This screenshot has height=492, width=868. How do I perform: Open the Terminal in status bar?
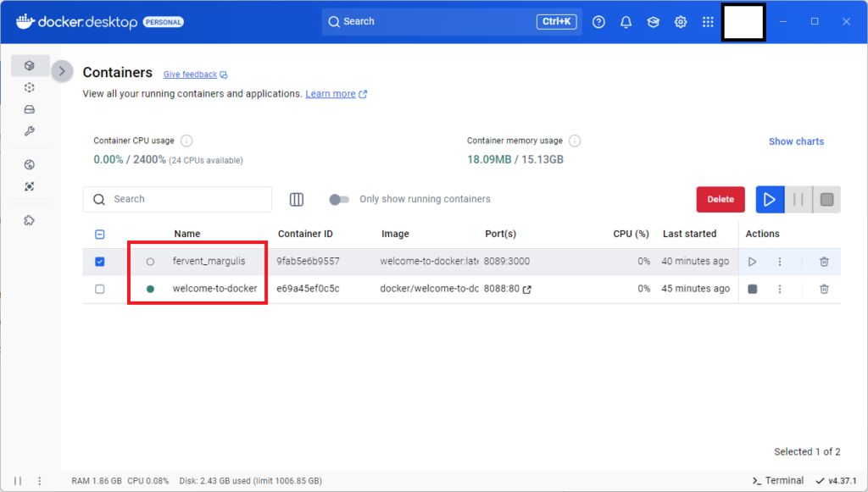pos(778,480)
